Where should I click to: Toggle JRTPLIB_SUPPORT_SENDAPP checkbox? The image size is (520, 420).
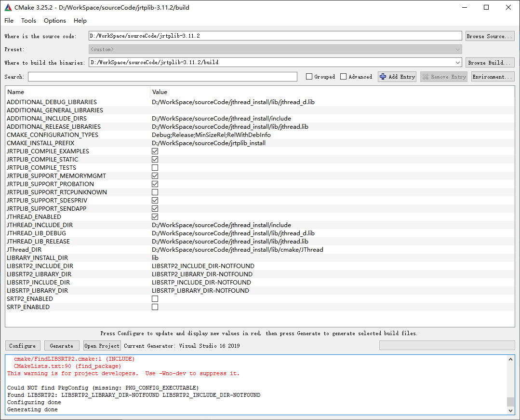(155, 208)
